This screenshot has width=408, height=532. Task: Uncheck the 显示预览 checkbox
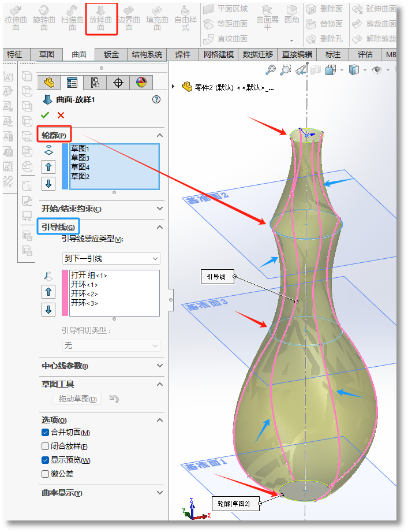(x=45, y=460)
